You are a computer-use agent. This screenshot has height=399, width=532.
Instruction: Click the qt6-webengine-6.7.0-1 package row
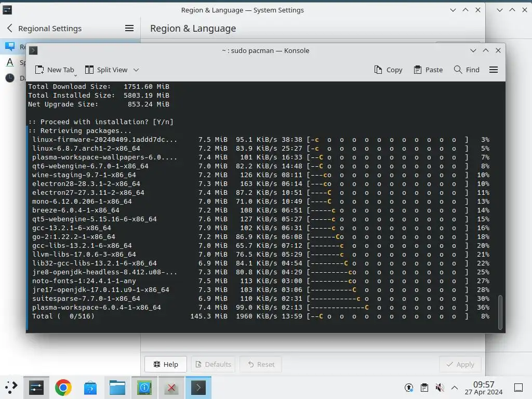pyautogui.click(x=261, y=166)
